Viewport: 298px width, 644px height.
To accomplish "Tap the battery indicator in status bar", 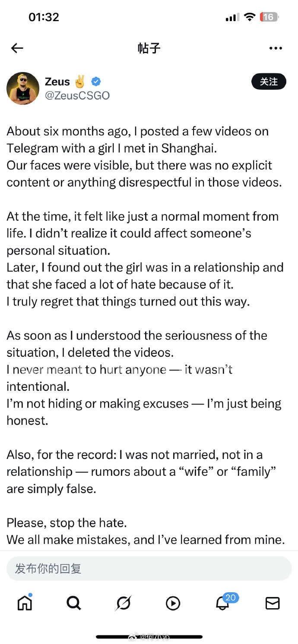I will coord(269,17).
